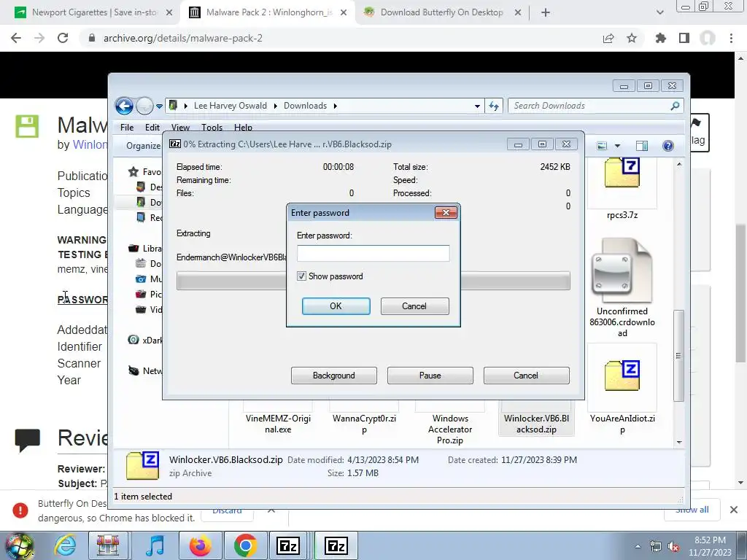
Task: Reload the archive.org page
Action: pyautogui.click(x=63, y=38)
